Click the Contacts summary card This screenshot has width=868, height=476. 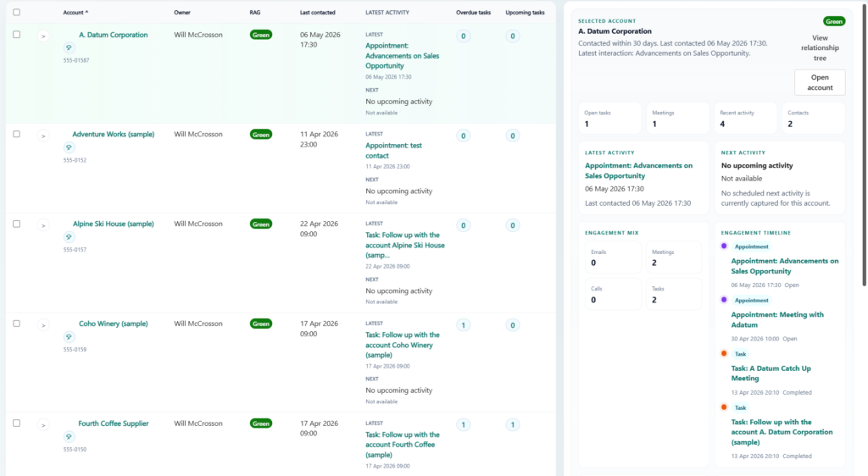tap(813, 118)
